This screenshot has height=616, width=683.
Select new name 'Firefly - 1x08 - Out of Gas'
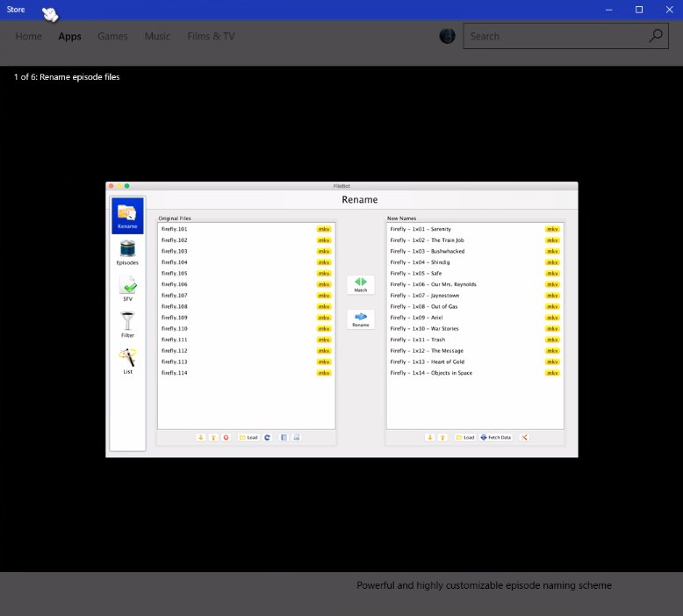tap(475, 306)
